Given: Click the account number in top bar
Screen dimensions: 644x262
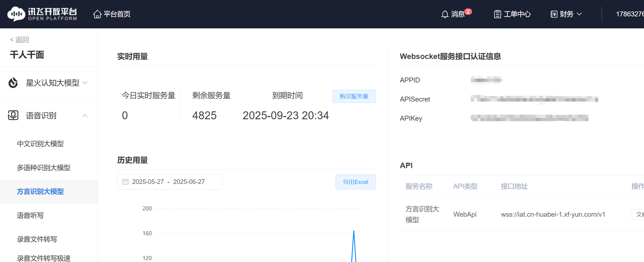Looking at the screenshot, I should coord(630,14).
